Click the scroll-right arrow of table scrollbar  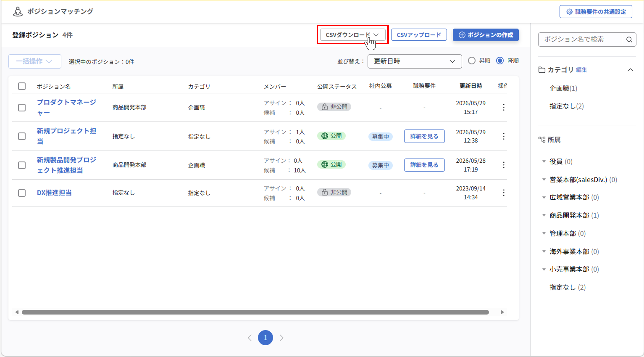tap(502, 312)
